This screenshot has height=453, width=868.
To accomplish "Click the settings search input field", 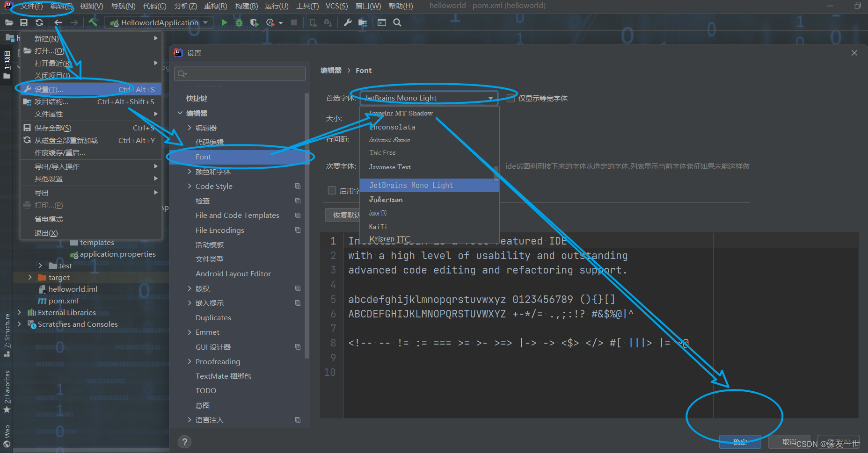I will coord(240,73).
